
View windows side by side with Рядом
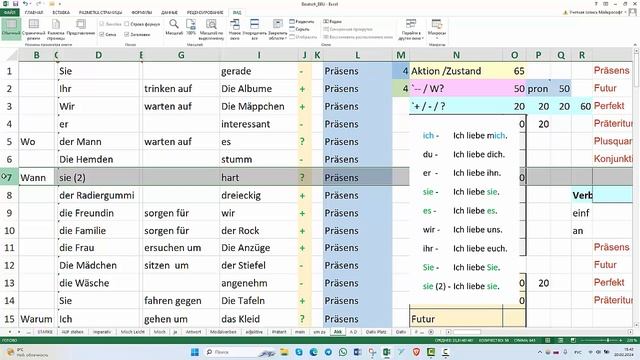click(x=333, y=21)
